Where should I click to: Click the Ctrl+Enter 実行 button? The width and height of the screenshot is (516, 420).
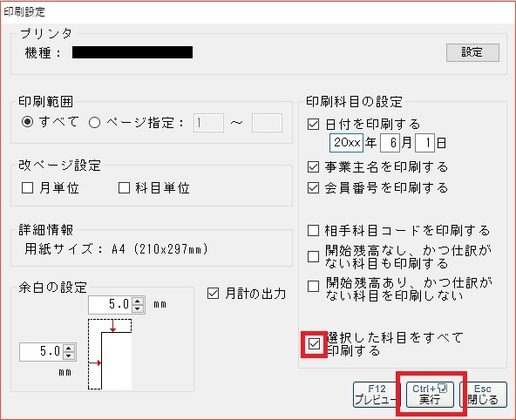430,395
